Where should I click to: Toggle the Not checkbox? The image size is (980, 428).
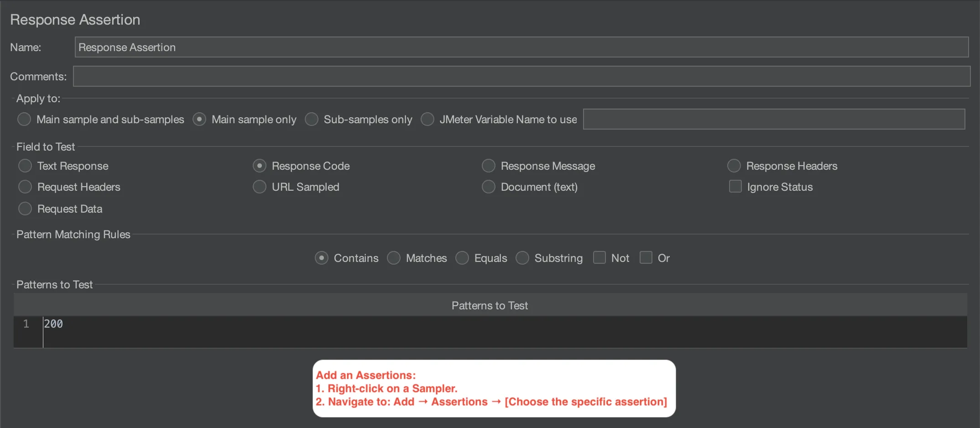[599, 258]
